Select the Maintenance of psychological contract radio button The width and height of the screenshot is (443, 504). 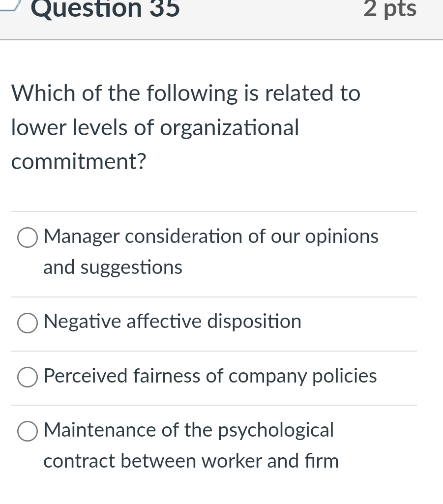pyautogui.click(x=28, y=431)
